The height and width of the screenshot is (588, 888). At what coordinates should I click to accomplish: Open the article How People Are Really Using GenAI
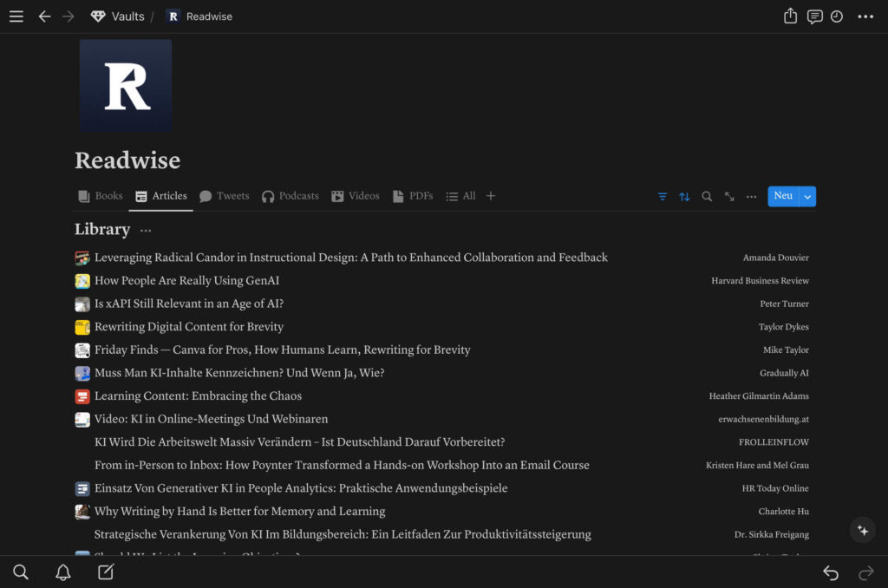[186, 281]
